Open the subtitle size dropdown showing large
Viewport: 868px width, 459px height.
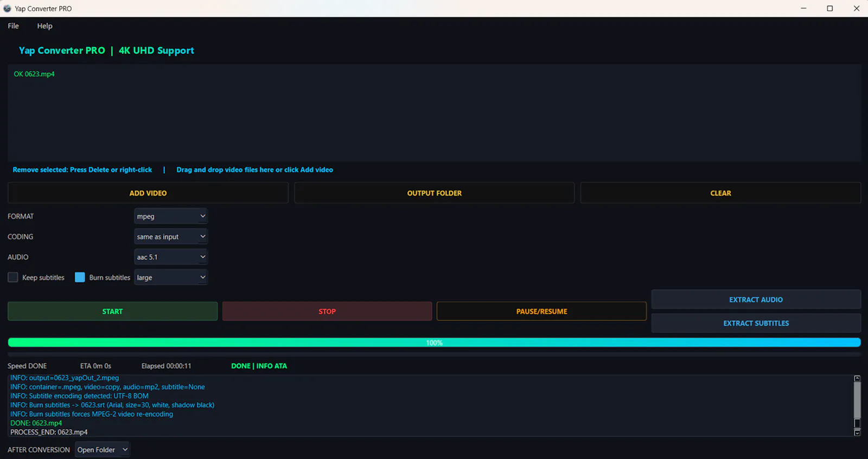coord(171,277)
